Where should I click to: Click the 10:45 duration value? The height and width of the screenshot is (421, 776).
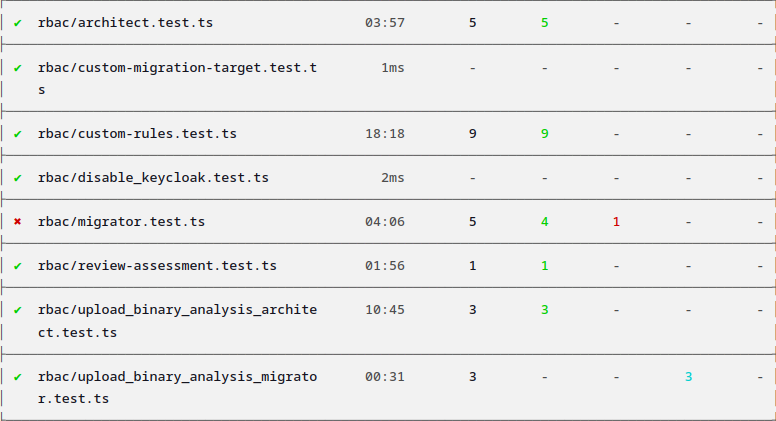click(x=385, y=310)
